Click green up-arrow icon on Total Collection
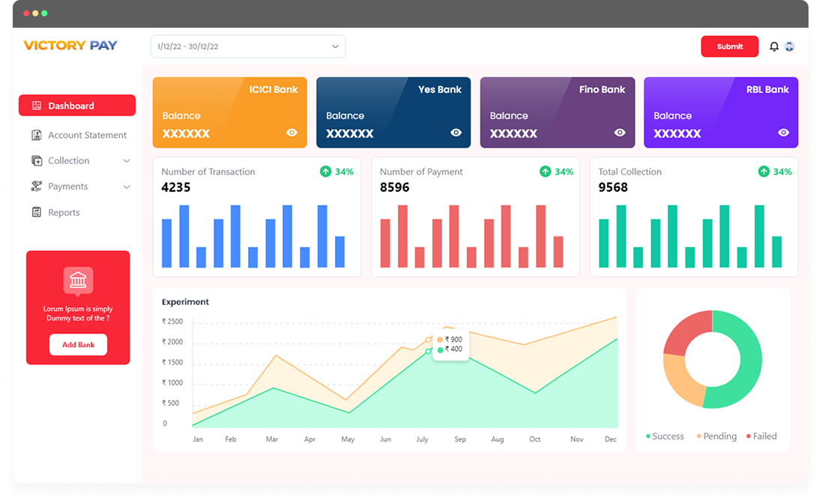The width and height of the screenshot is (822, 504). 764,171
